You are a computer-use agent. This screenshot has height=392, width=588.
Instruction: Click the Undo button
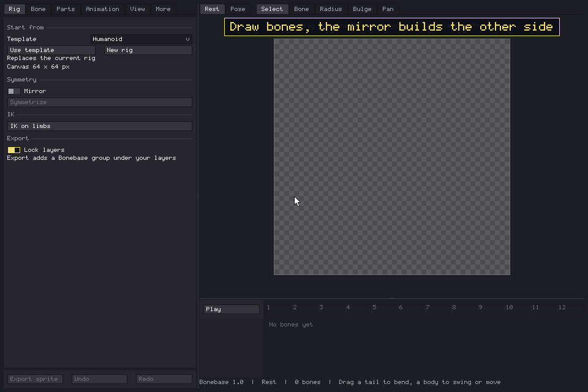click(x=99, y=379)
